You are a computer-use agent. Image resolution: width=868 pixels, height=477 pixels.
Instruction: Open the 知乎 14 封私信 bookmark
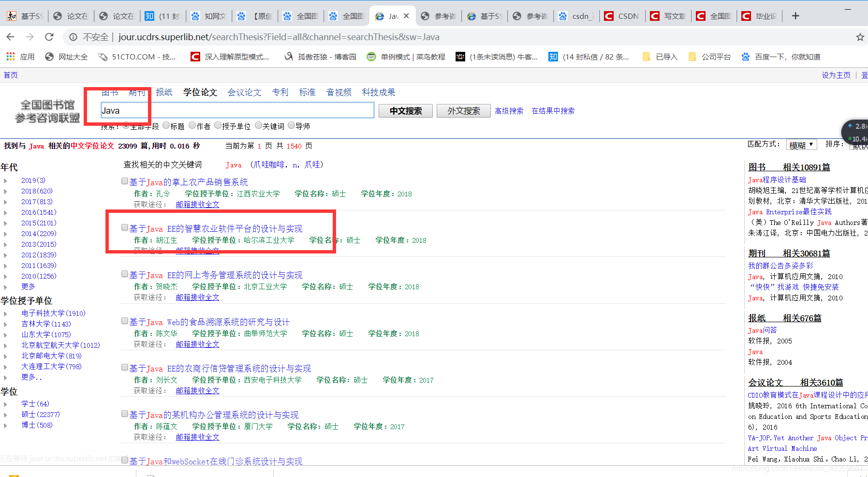589,57
